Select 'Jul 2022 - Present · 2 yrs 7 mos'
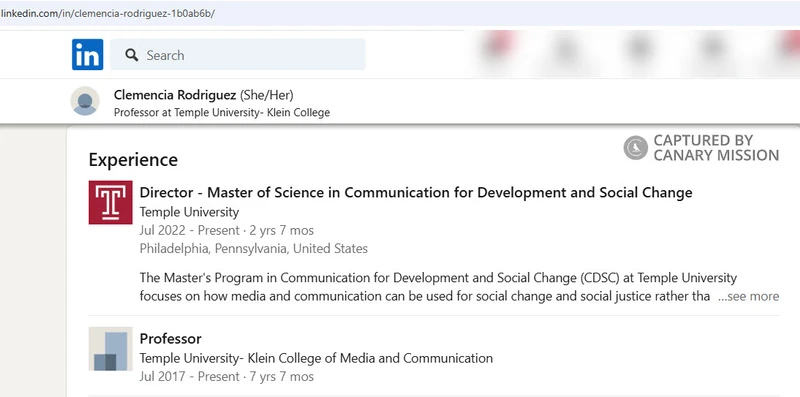Screen dimensions: 800x397 point(227,231)
